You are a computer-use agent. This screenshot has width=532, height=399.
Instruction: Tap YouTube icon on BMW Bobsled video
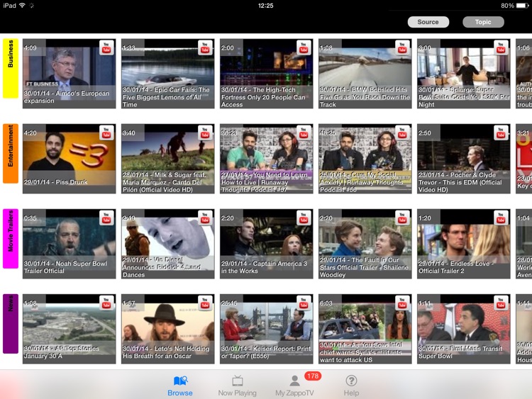[x=402, y=47]
